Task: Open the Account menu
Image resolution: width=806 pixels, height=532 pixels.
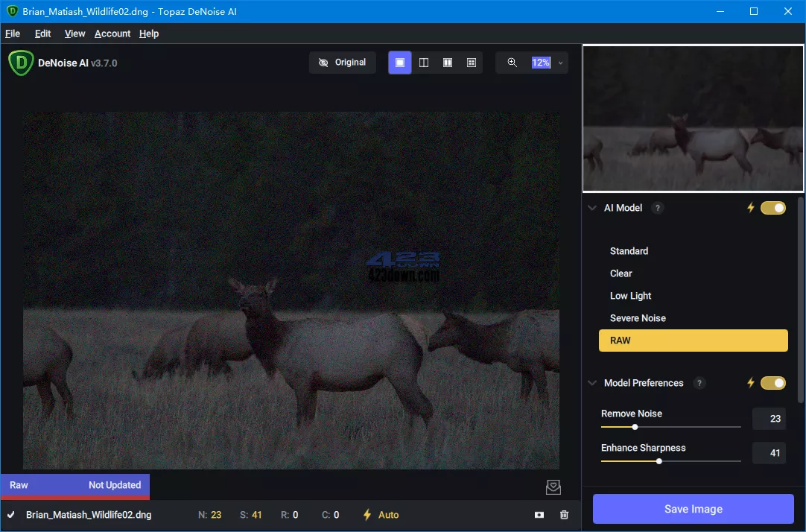Action: [x=112, y=34]
